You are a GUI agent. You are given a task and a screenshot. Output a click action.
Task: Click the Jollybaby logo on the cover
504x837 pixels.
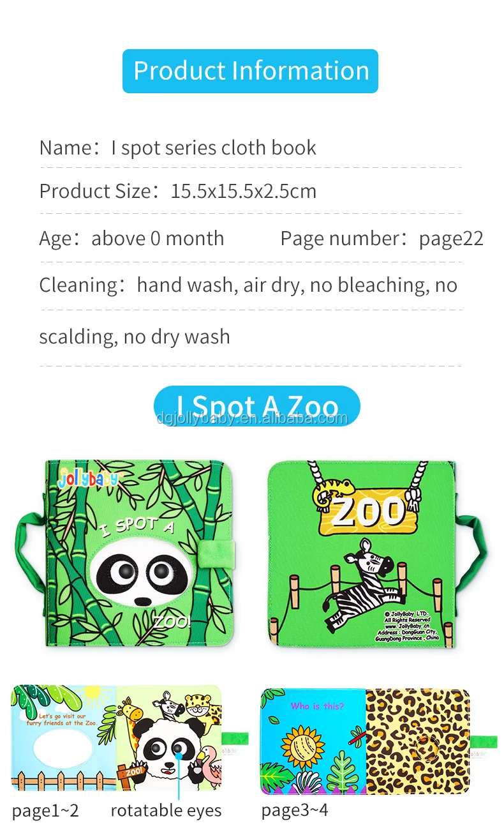pyautogui.click(x=88, y=478)
